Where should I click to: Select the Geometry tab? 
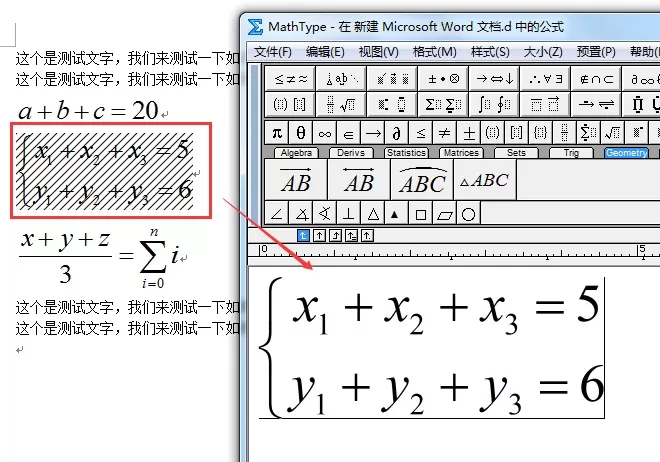point(626,153)
